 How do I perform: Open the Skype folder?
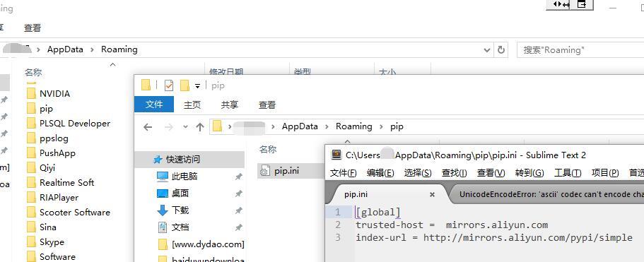pos(45,242)
